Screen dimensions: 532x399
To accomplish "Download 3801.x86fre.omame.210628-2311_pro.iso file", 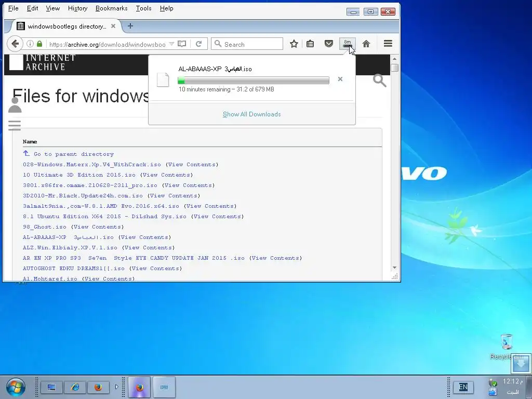I will tap(90, 185).
